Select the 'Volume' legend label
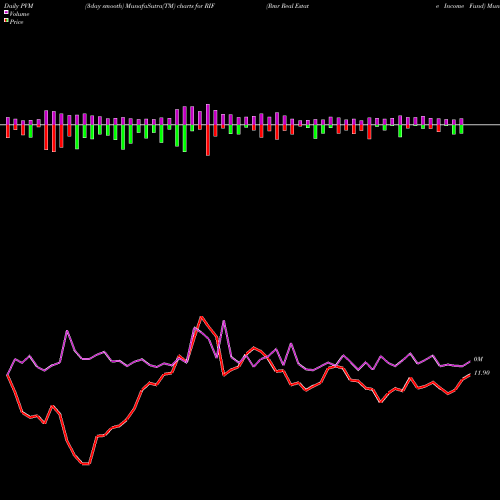Image resolution: width=500 pixels, height=500 pixels. click(x=19, y=14)
